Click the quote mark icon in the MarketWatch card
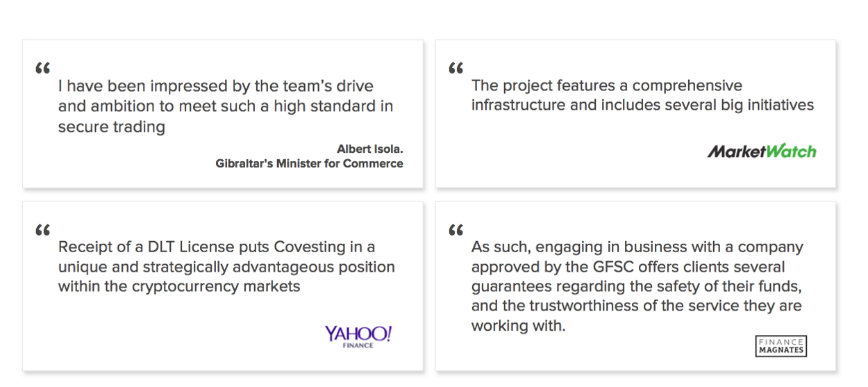The height and width of the screenshot is (387, 868). click(x=456, y=69)
